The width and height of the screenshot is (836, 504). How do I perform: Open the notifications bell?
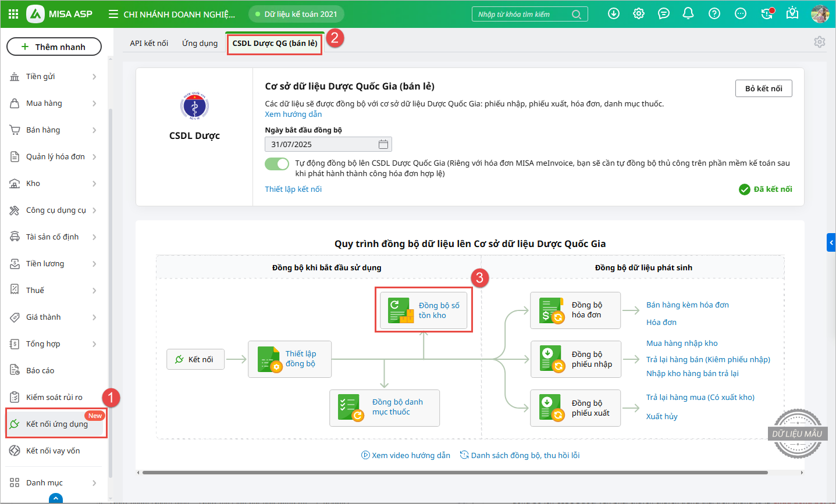(x=688, y=13)
